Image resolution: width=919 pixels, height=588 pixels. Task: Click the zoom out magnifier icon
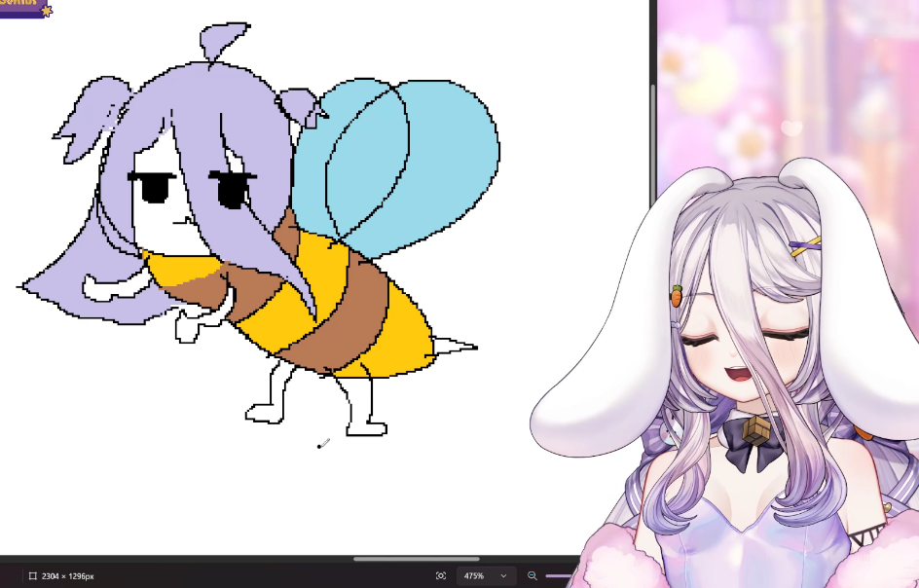click(533, 575)
